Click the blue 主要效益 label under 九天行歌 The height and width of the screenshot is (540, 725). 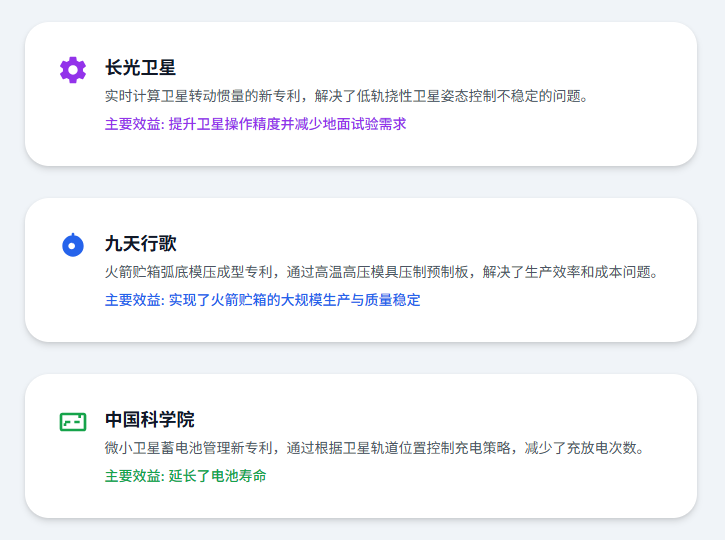134,300
